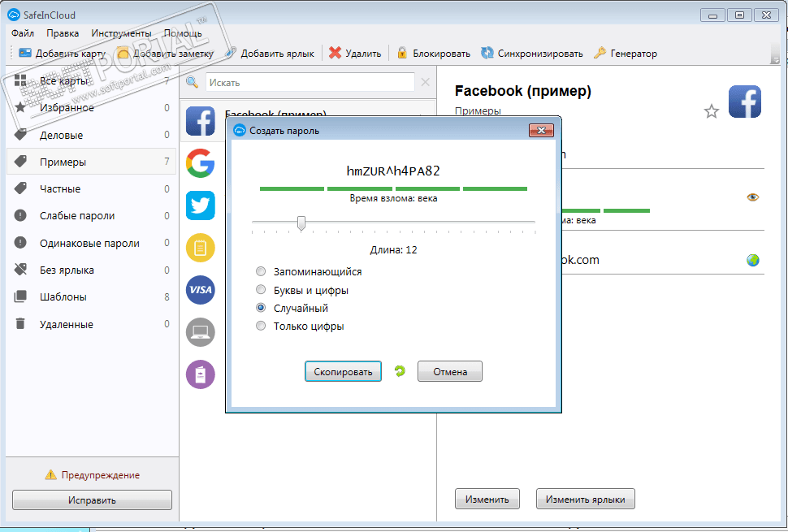Click the Изменить button

coord(487,499)
